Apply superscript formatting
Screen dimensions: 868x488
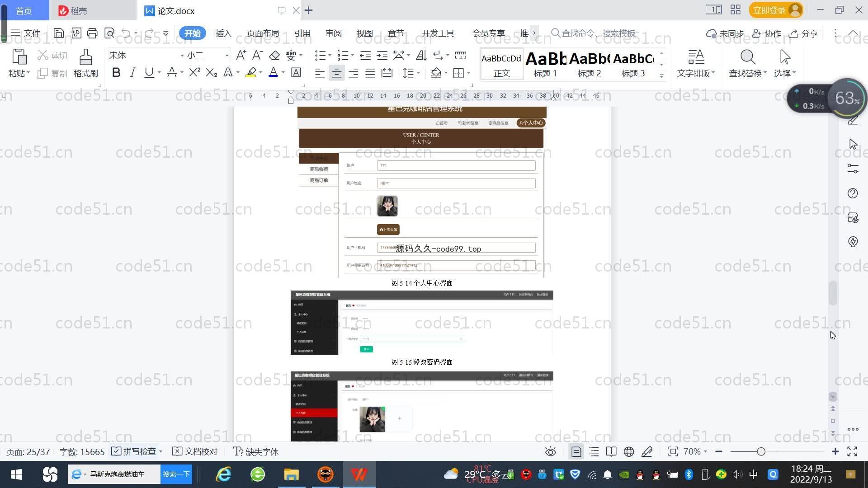coord(194,72)
